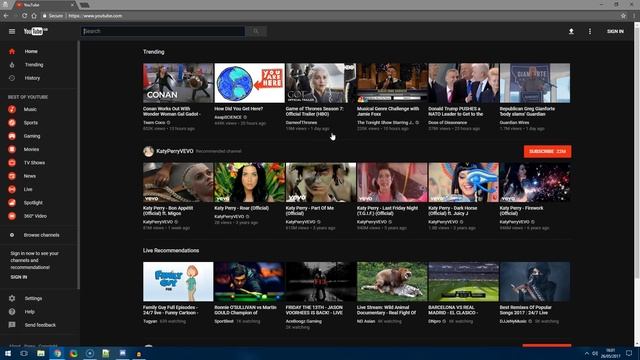Click the browser home icon
Image resolution: width=640 pixels, height=360 pixels.
click(x=34, y=16)
